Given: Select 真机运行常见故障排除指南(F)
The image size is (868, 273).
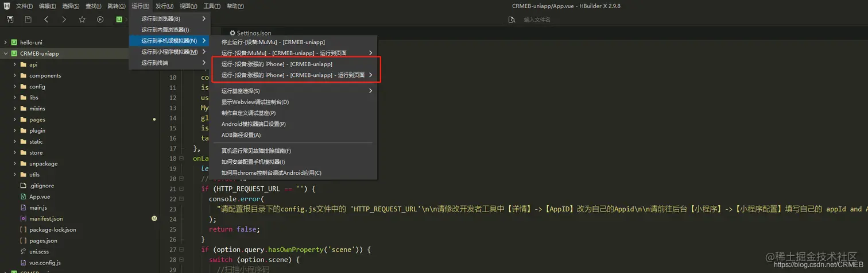Looking at the screenshot, I should coord(294,151).
